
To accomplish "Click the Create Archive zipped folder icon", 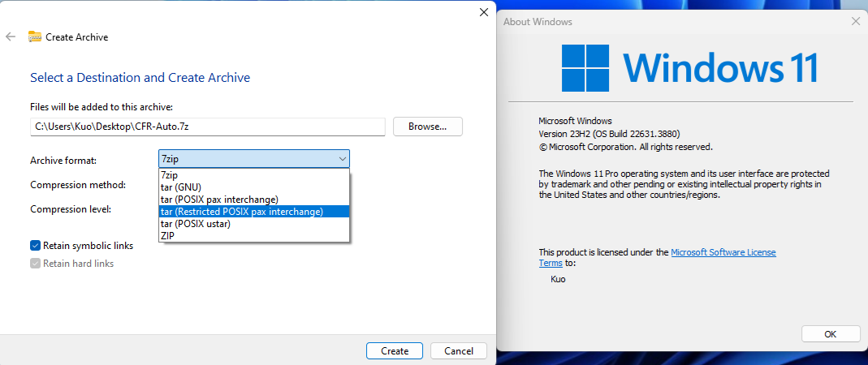I will (x=35, y=37).
